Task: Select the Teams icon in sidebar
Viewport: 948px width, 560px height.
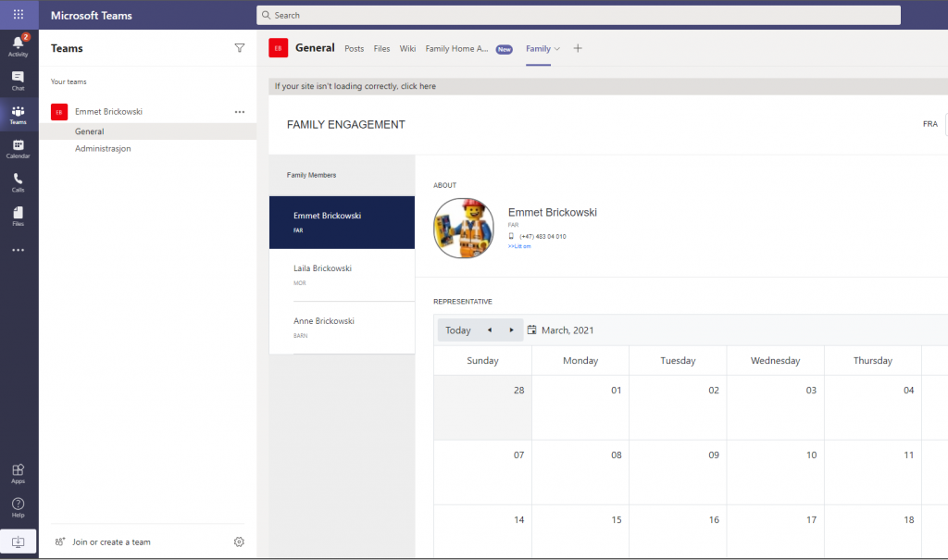Action: [x=19, y=115]
